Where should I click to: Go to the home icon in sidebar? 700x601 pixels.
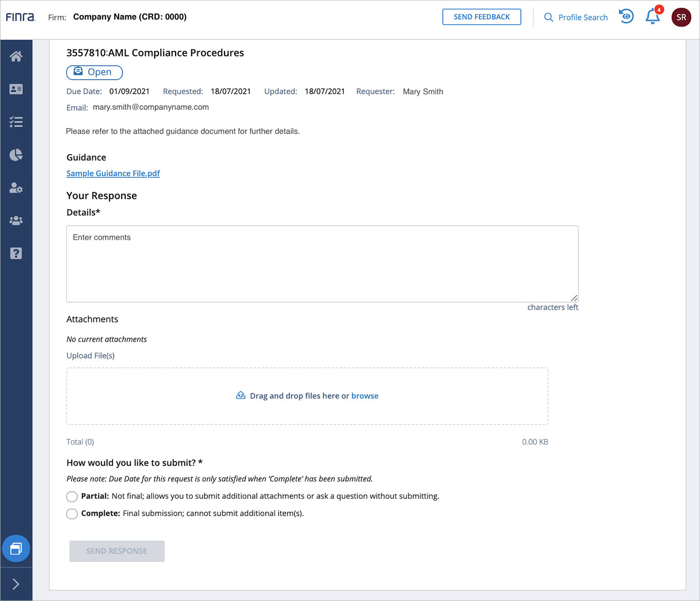click(x=16, y=56)
